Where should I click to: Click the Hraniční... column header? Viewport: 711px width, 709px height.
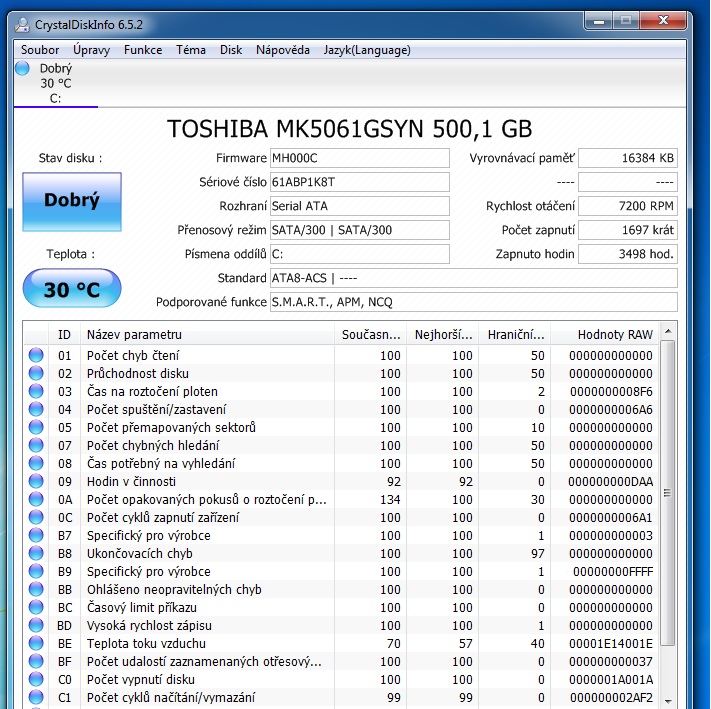515,335
